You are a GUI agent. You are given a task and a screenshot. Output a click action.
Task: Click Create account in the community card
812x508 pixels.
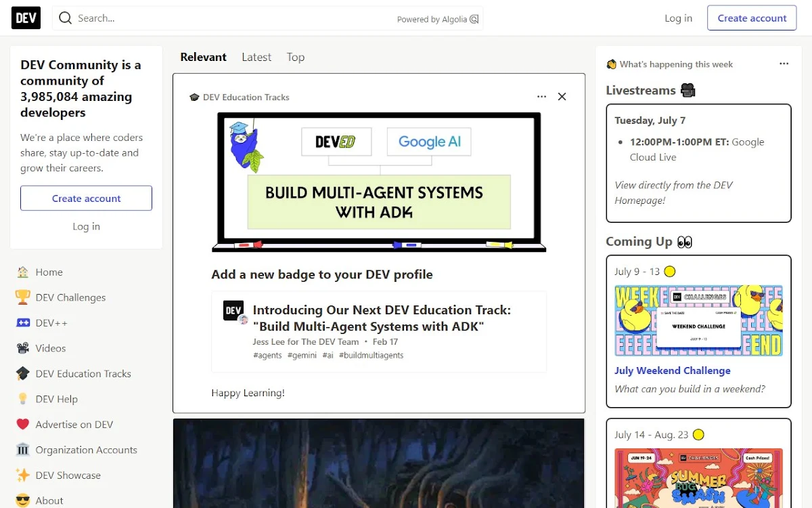(x=86, y=198)
